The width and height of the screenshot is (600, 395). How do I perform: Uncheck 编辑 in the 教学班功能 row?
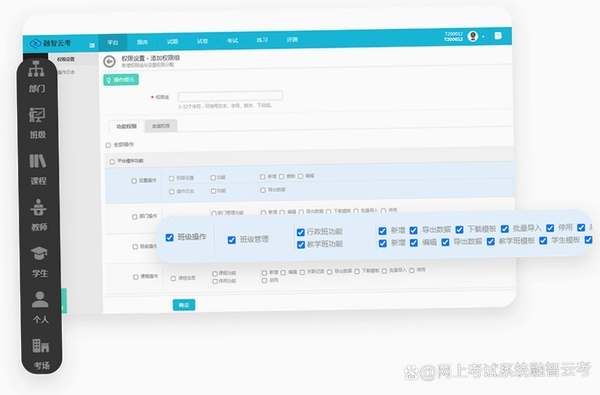[x=414, y=243]
